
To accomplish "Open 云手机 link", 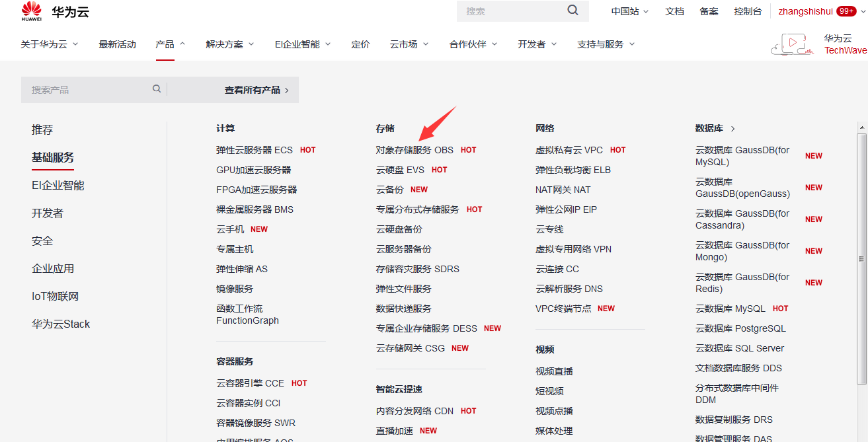I will click(x=230, y=229).
